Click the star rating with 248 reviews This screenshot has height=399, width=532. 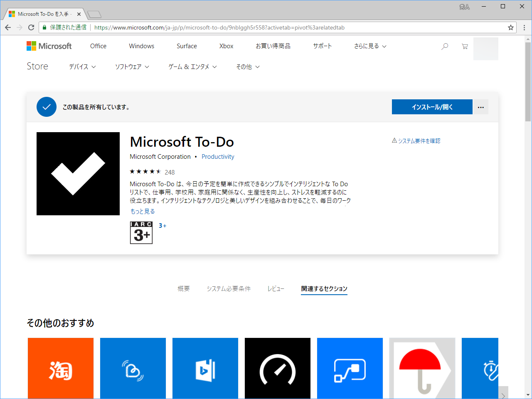(152, 172)
